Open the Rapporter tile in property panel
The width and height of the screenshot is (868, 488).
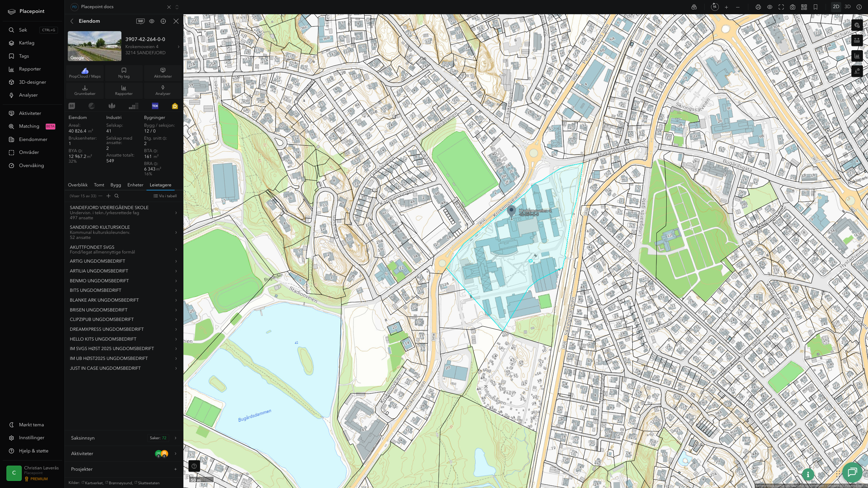[124, 90]
